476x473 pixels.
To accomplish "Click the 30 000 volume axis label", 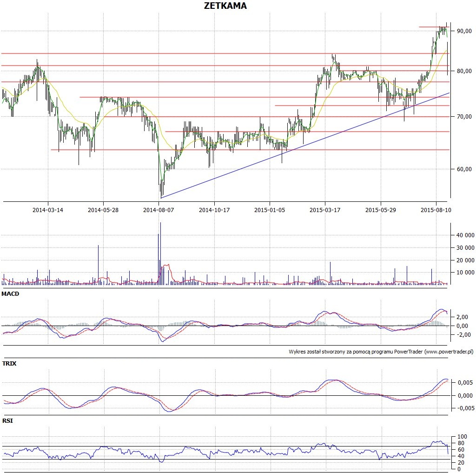I will 465,247.
